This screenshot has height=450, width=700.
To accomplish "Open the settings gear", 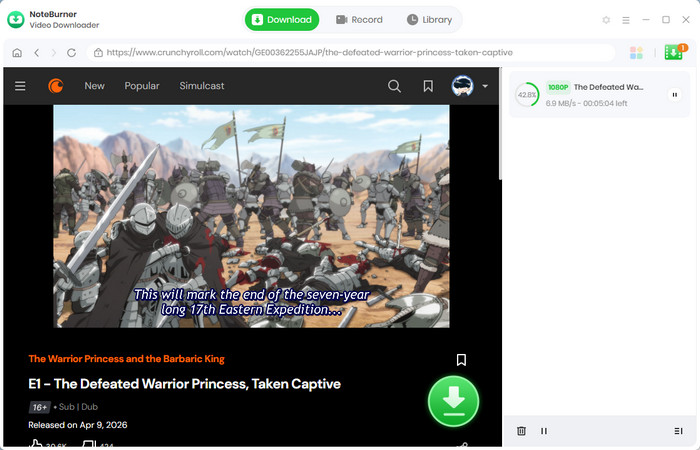I will tap(606, 20).
